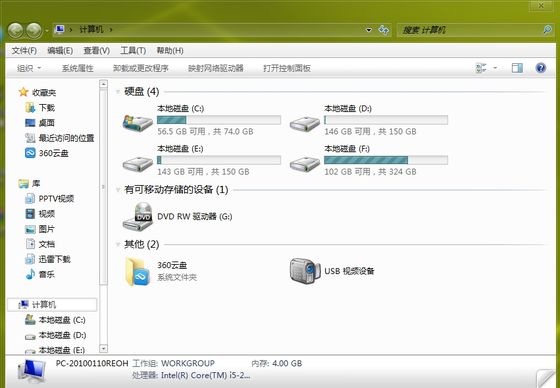Click 计算机 breadcrumb in address bar
560x388 pixels.
click(x=91, y=29)
